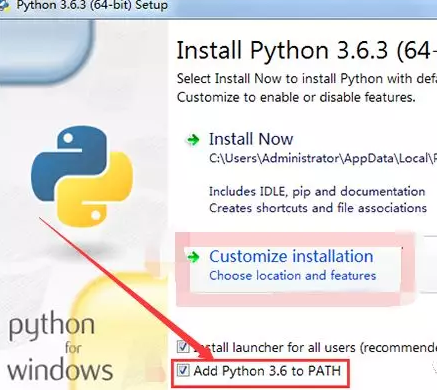The image size is (437, 390).
Task: Click the green arrow beside Install Now
Action: (x=193, y=140)
